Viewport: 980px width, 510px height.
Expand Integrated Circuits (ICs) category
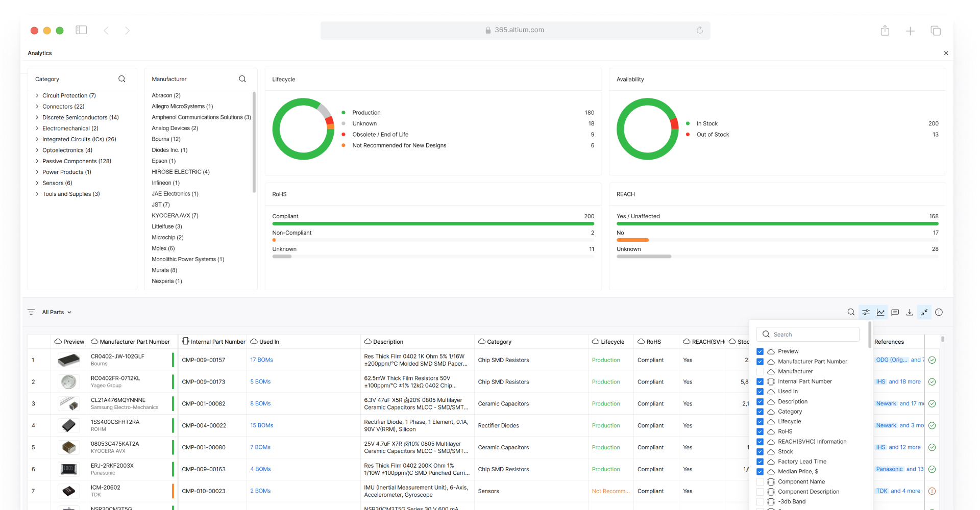point(37,139)
